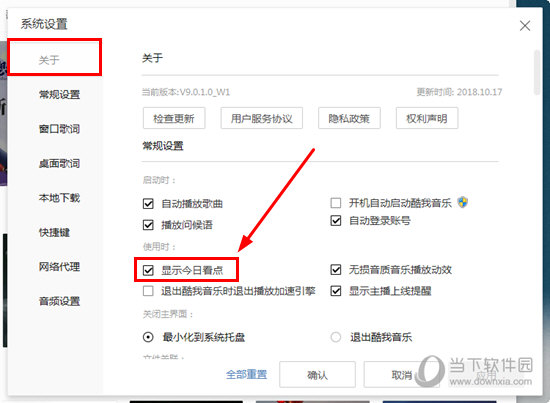Click the 取消 button
The width and height of the screenshot is (550, 403).
402,375
